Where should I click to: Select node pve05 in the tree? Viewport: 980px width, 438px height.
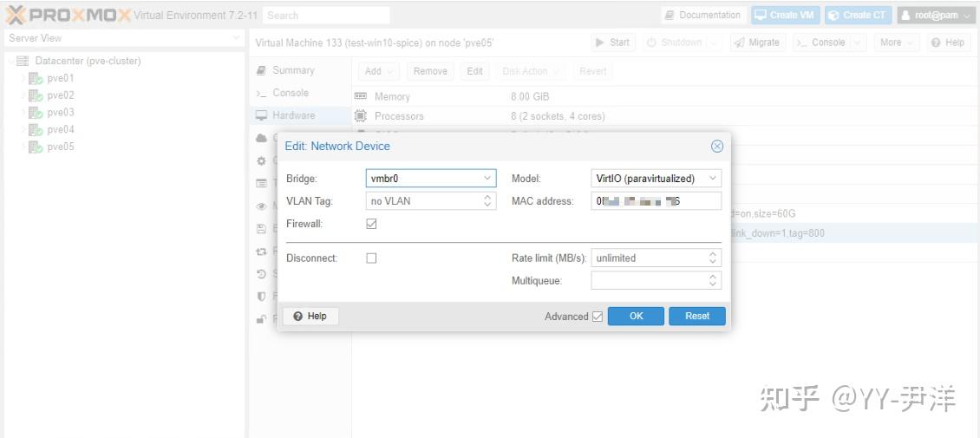click(x=61, y=147)
